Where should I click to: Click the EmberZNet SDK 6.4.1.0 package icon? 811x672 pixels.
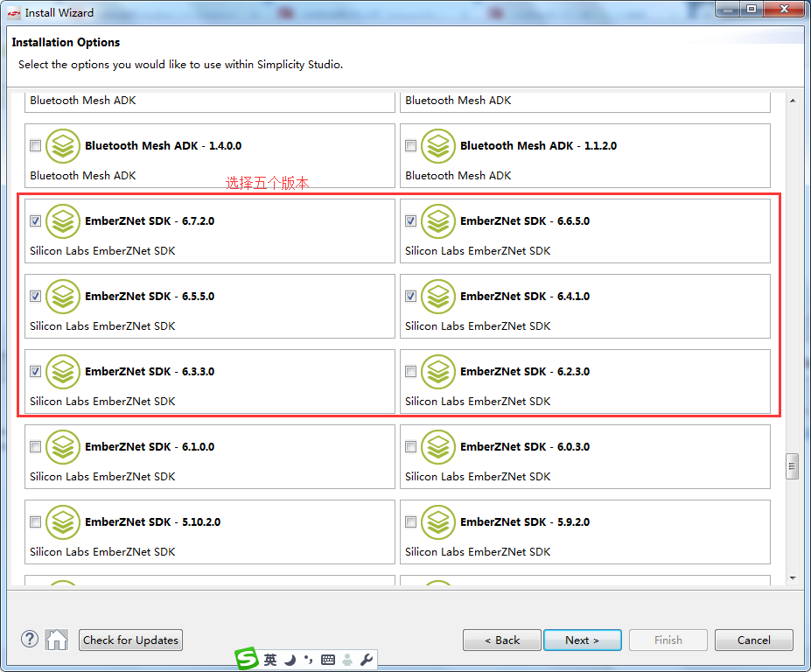pos(438,297)
